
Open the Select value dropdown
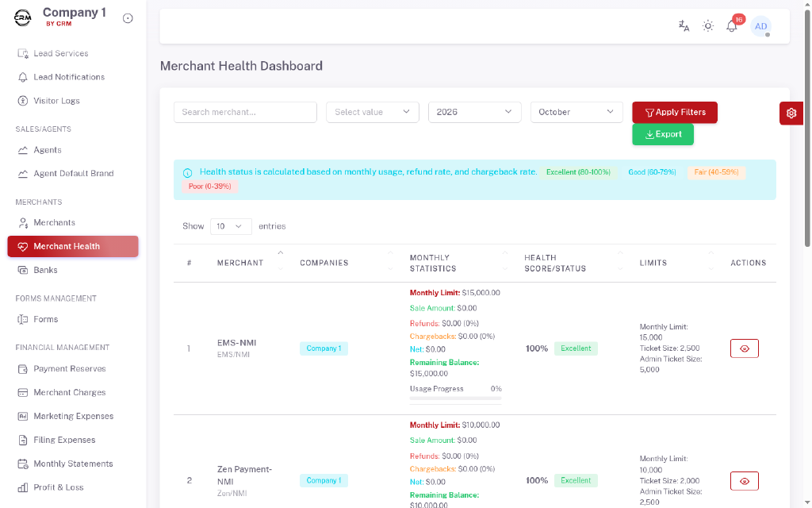tap(373, 112)
